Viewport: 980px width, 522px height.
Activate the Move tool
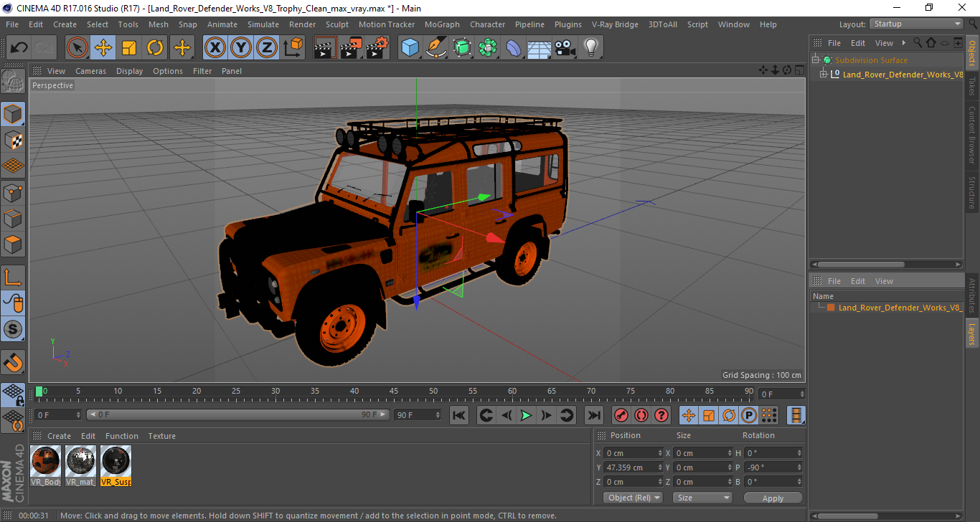[103, 48]
